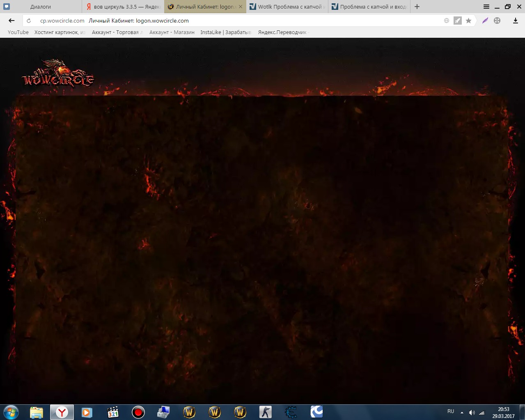Viewport: 525px width, 420px height.
Task: Toggle Turbo mode rocket icon
Action: (457, 21)
